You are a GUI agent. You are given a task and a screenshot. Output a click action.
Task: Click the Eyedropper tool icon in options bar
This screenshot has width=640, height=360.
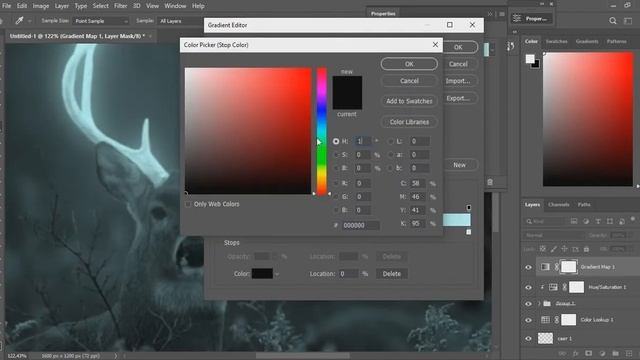(19, 20)
